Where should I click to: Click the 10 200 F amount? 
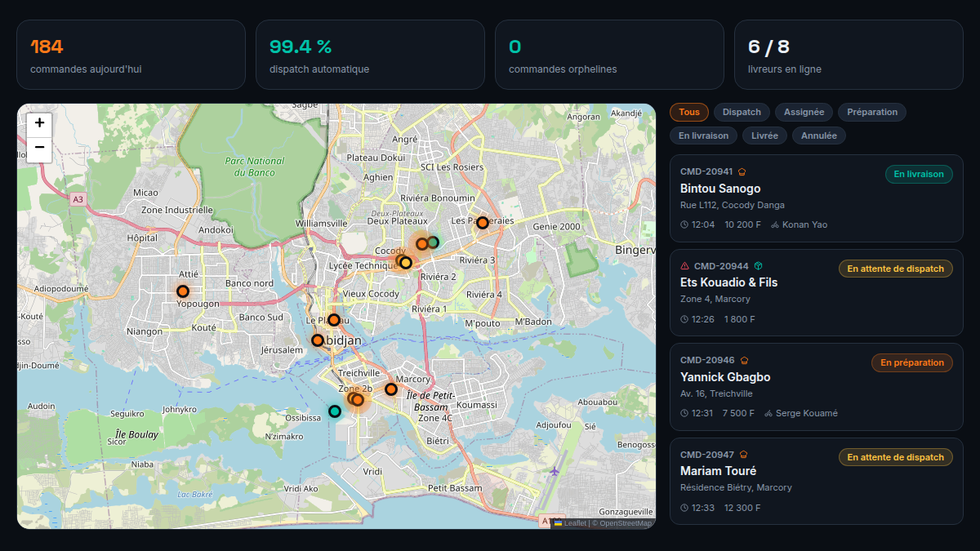[742, 224]
